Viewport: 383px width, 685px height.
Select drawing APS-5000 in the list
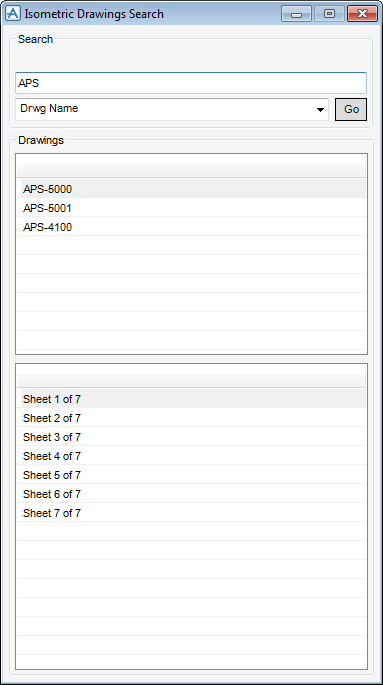[191, 189]
